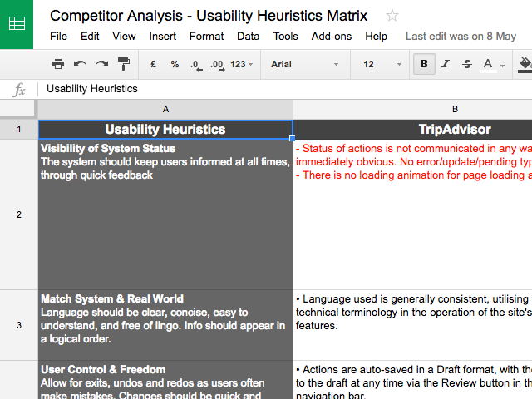Image resolution: width=532 pixels, height=399 pixels.
Task: Format as percent
Action: pyautogui.click(x=175, y=64)
